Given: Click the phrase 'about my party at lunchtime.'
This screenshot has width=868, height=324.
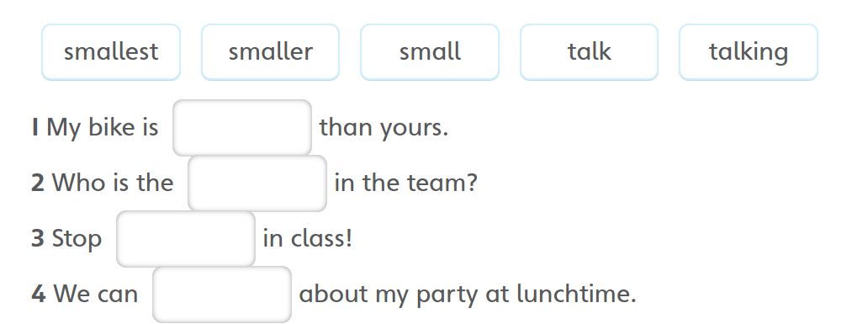Looking at the screenshot, I should (468, 294).
